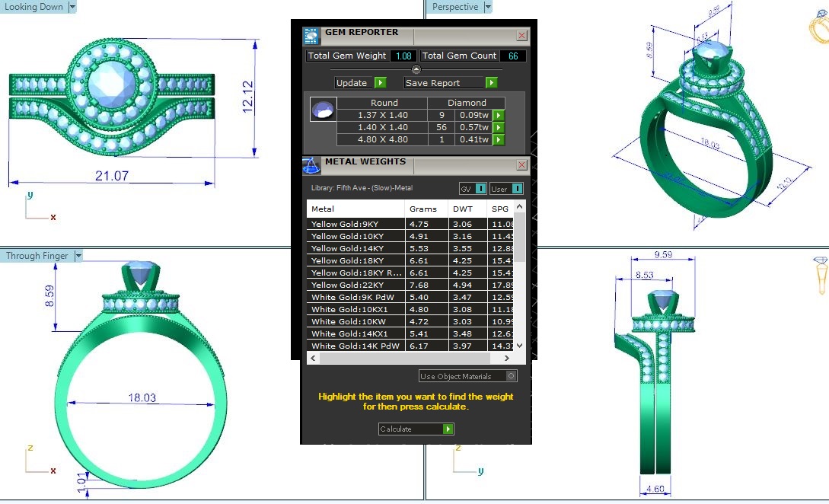Click the ring icon in bottom-right viewport
The image size is (829, 504).
[x=821, y=276]
